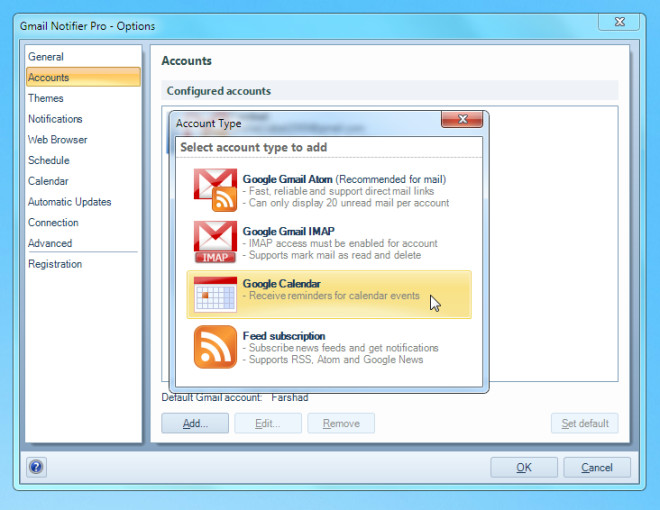Open help with the blue question mark icon
The image size is (660, 510).
(36, 467)
